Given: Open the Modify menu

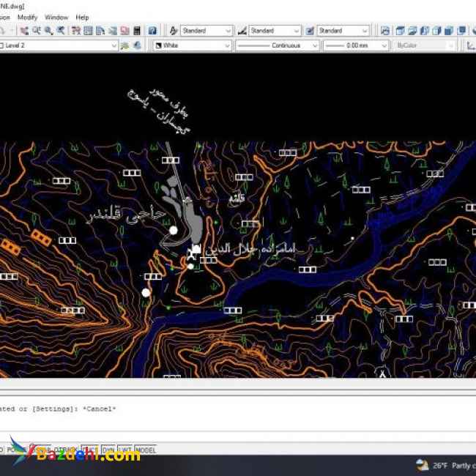Looking at the screenshot, I should point(27,17).
